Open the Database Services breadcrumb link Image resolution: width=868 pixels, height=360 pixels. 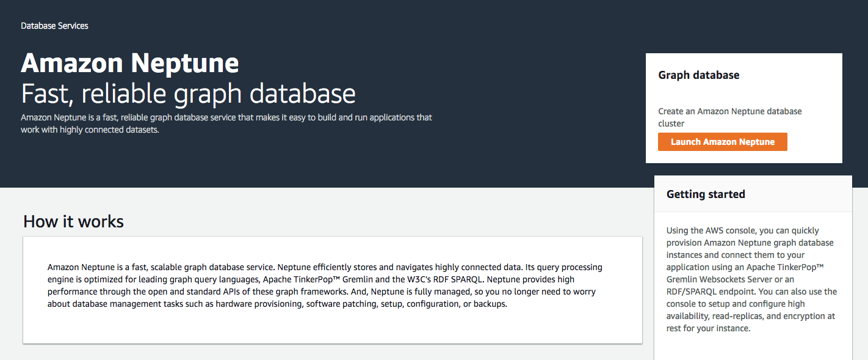point(54,26)
